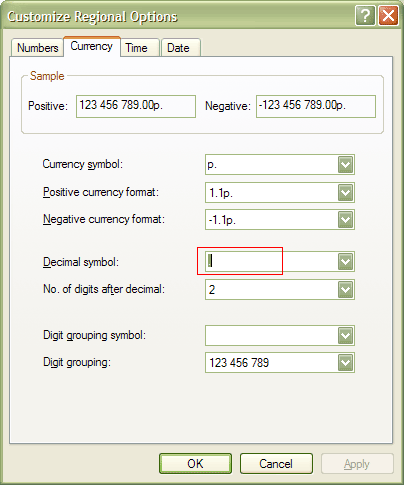The width and height of the screenshot is (404, 485).
Task: Close the Customize Regional Options dialog
Action: click(388, 16)
